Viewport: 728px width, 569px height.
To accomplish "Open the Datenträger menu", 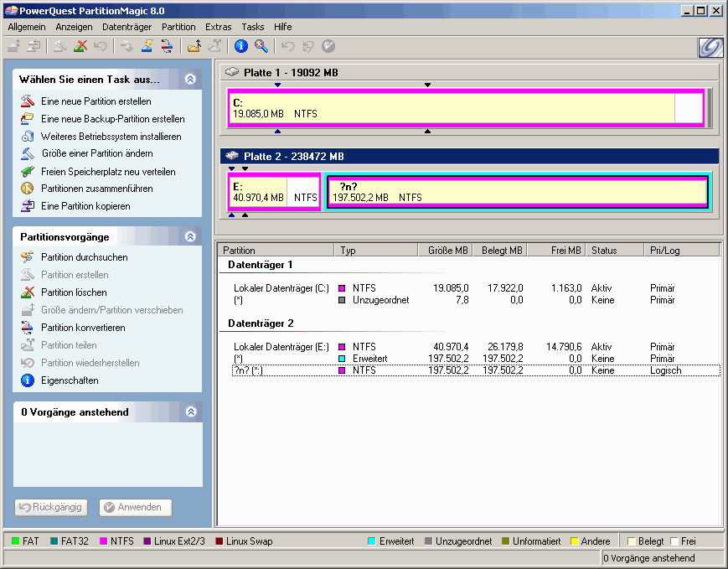I will [126, 27].
